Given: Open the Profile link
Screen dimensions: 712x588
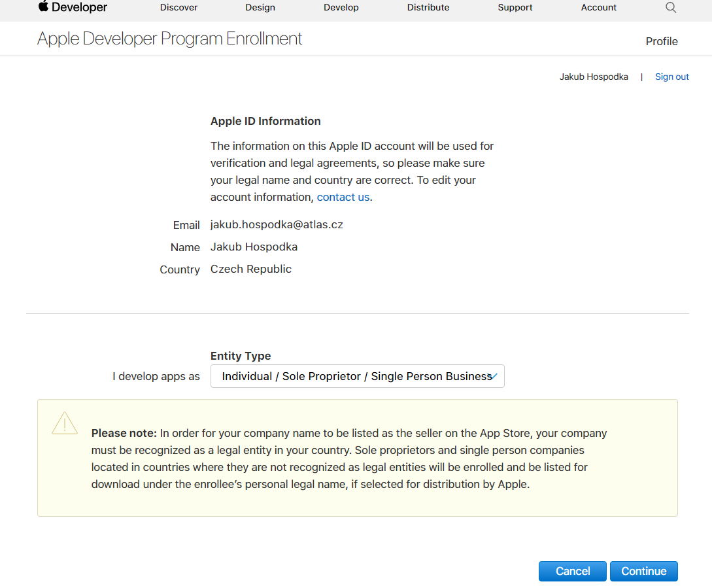Looking at the screenshot, I should coord(662,41).
